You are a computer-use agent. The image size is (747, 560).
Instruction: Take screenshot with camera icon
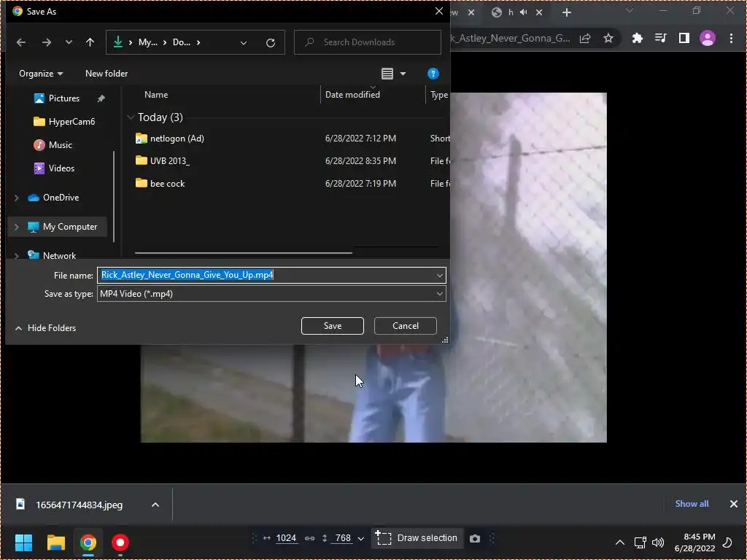[x=474, y=539]
